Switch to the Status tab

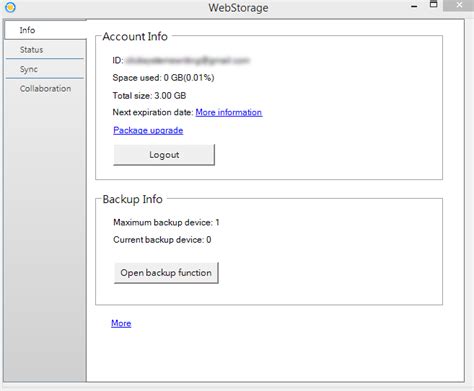pyautogui.click(x=45, y=50)
